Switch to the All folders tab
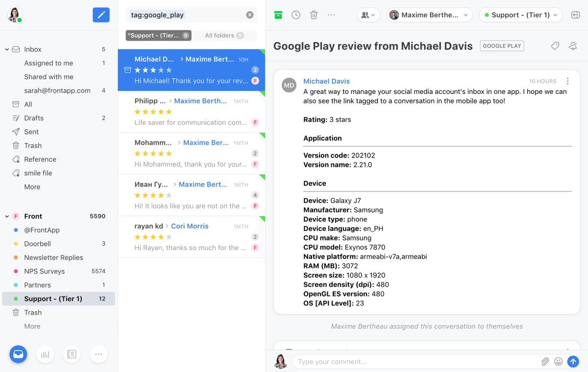The height and width of the screenshot is (372, 588). [x=224, y=35]
